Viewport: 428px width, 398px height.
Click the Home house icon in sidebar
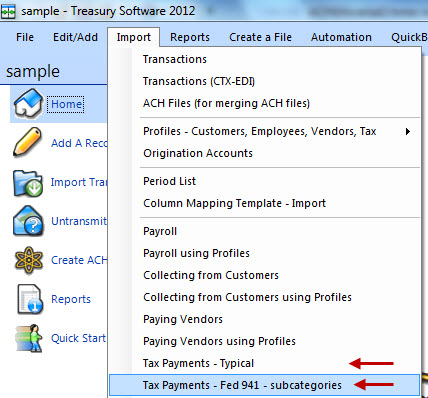pyautogui.click(x=28, y=103)
